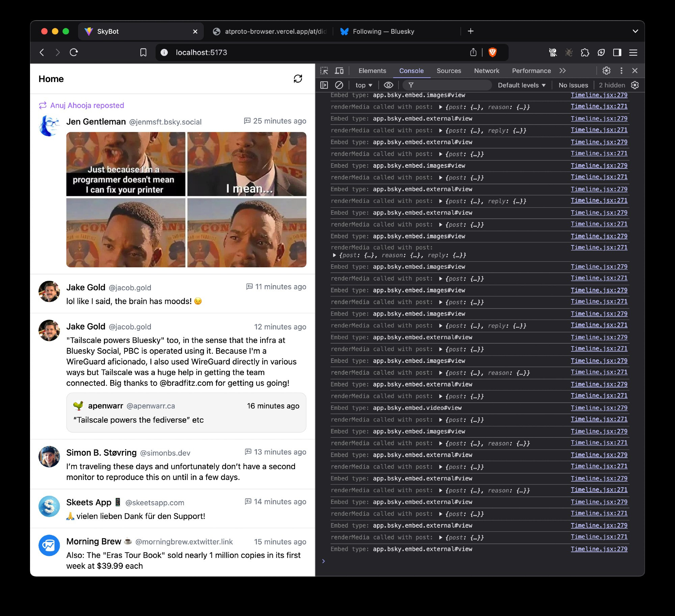675x616 pixels.
Task: Toggle DevTools device toolbar
Action: 339,71
